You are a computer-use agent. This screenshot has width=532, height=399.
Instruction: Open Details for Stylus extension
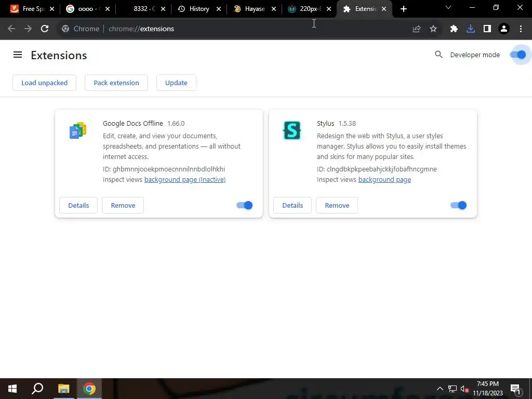tap(292, 205)
